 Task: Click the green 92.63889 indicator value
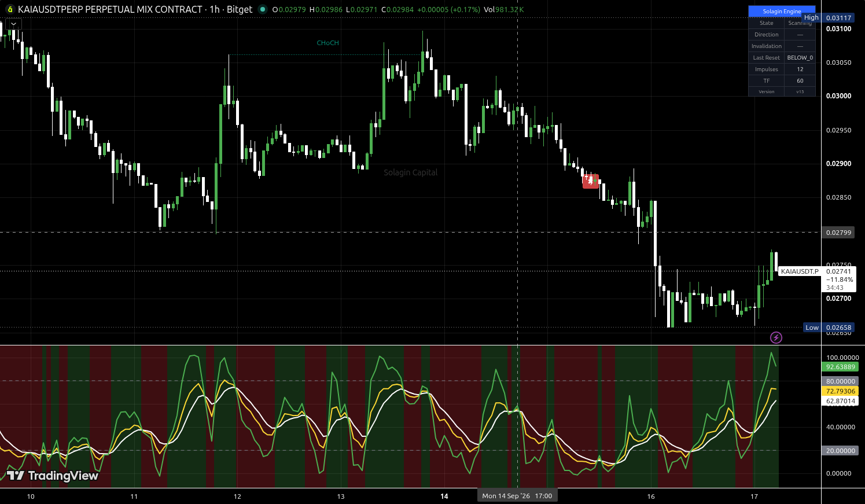point(840,367)
